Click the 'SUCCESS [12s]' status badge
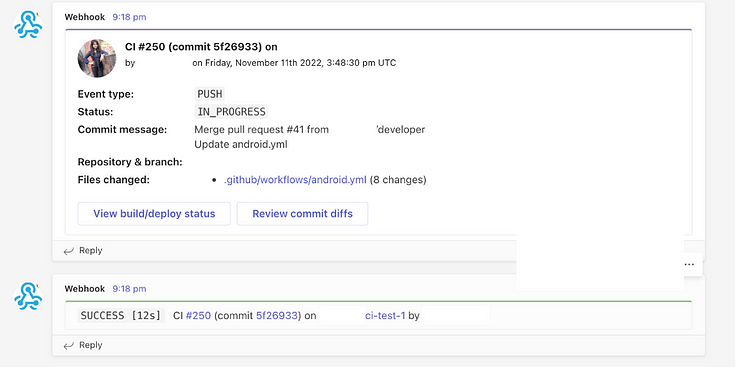The width and height of the screenshot is (736, 368). pyautogui.click(x=121, y=315)
